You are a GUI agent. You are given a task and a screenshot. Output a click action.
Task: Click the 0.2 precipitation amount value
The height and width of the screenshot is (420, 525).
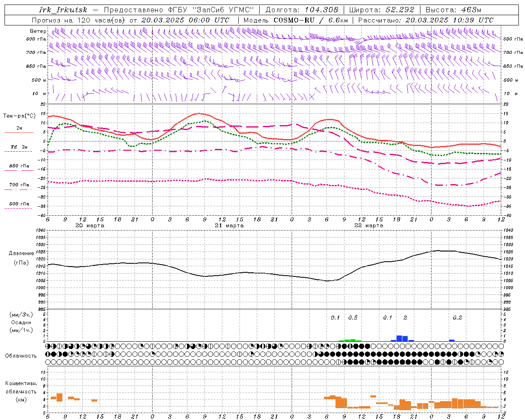click(x=457, y=318)
